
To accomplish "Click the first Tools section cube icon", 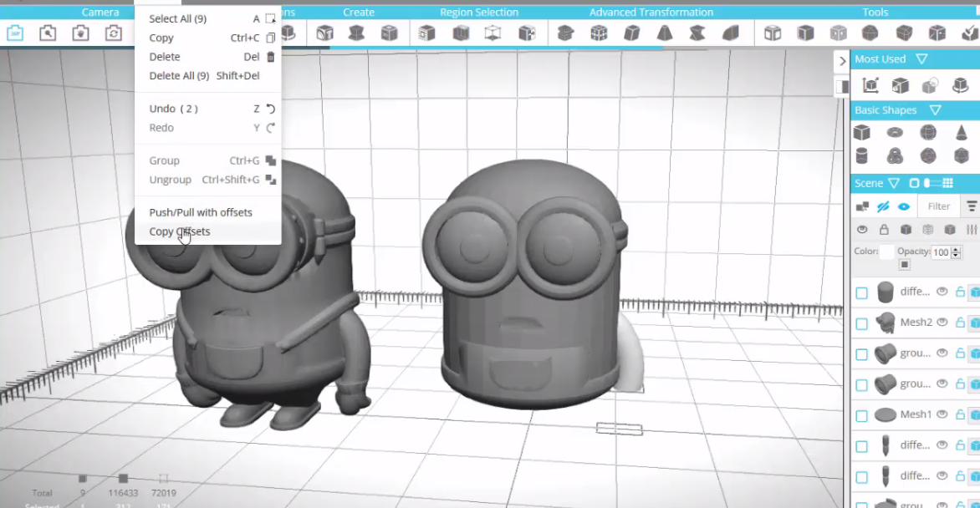I will point(773,33).
